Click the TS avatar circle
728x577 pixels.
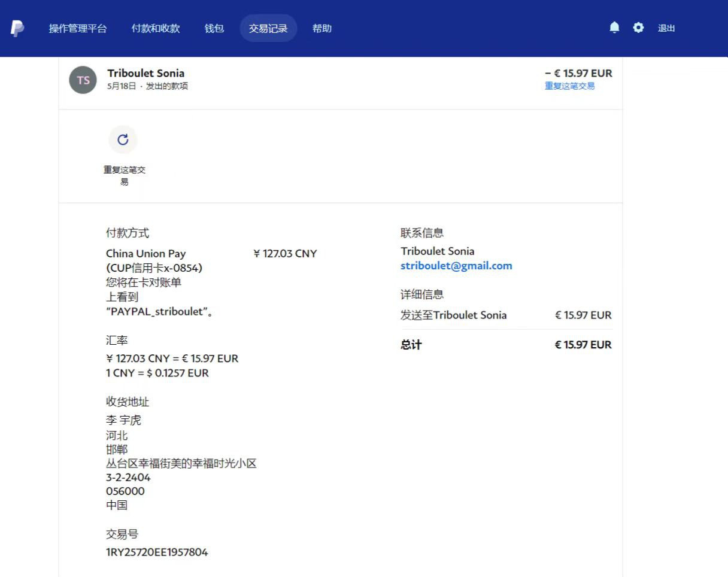(83, 80)
